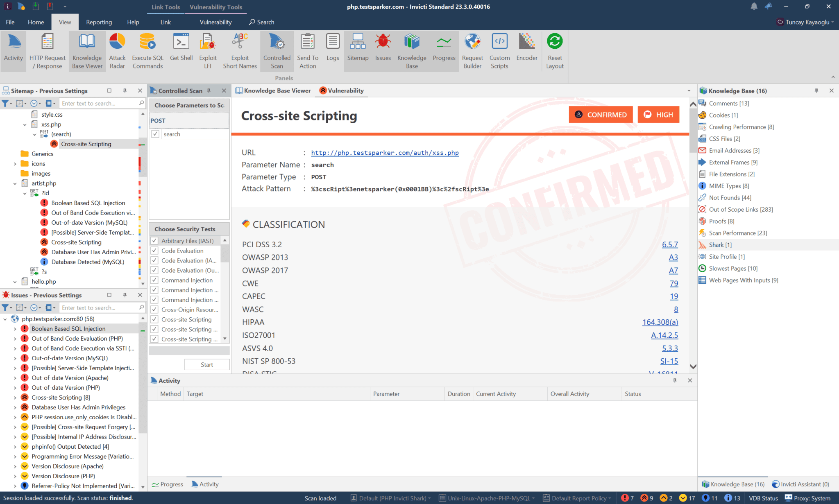Open the notifications bell icon
Viewport: 839px width, 504px height.
tap(754, 7)
